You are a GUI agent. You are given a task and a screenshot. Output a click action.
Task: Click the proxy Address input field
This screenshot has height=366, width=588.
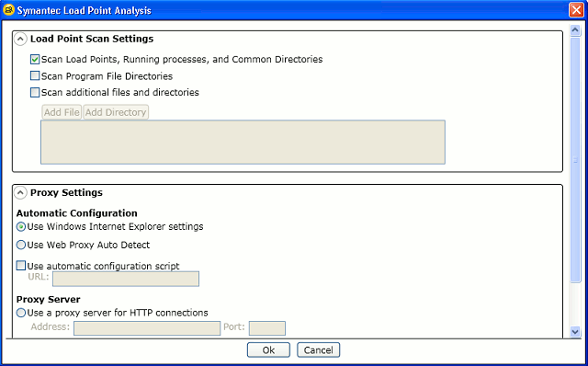tap(147, 328)
